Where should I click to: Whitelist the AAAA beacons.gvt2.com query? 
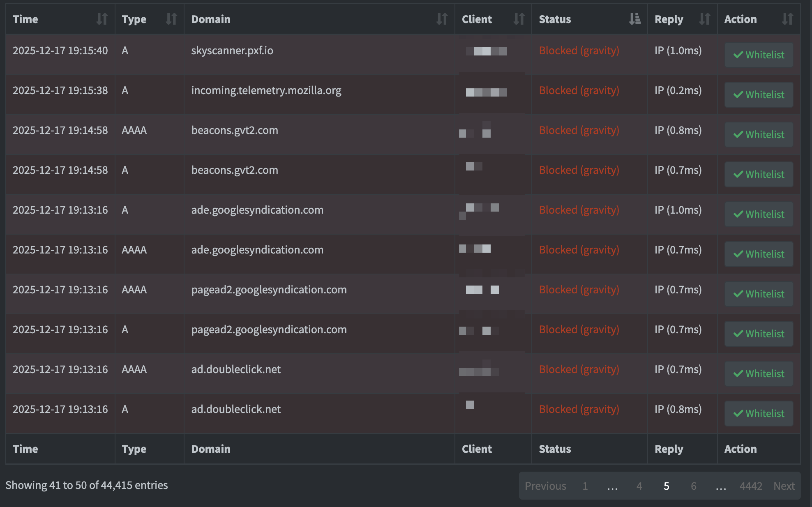[758, 134]
